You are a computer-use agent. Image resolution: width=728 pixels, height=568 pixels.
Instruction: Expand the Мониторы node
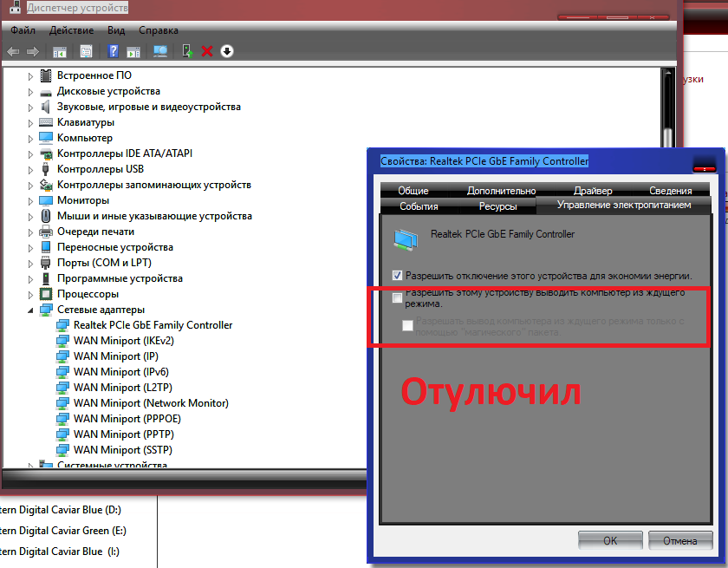(30, 201)
